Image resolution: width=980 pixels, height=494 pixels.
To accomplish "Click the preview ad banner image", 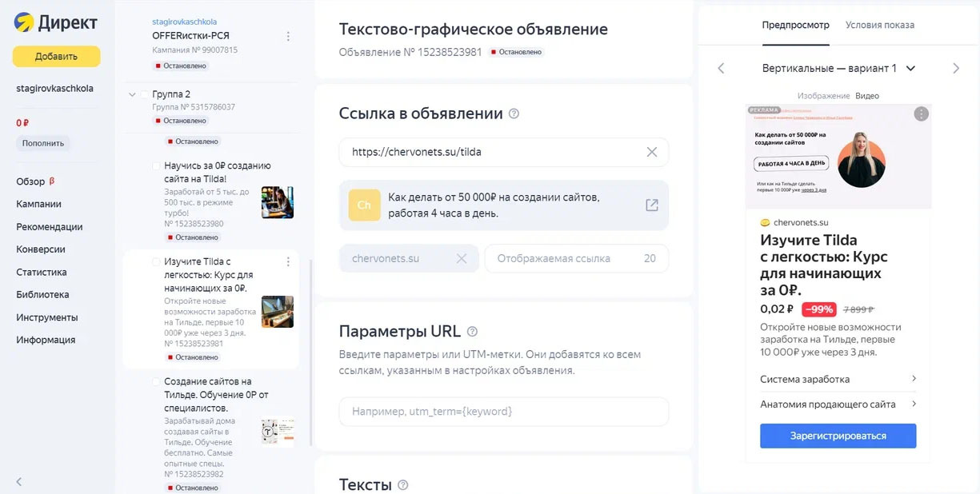I will coord(838,157).
